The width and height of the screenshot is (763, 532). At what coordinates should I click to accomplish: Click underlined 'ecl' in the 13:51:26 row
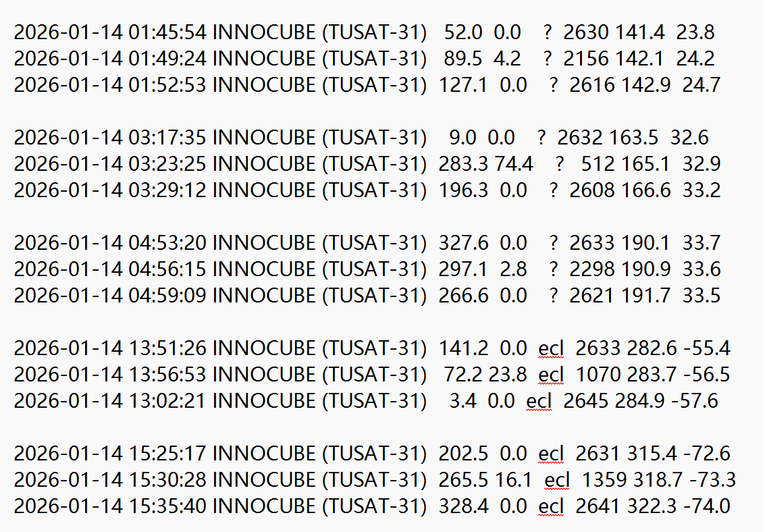[551, 348]
